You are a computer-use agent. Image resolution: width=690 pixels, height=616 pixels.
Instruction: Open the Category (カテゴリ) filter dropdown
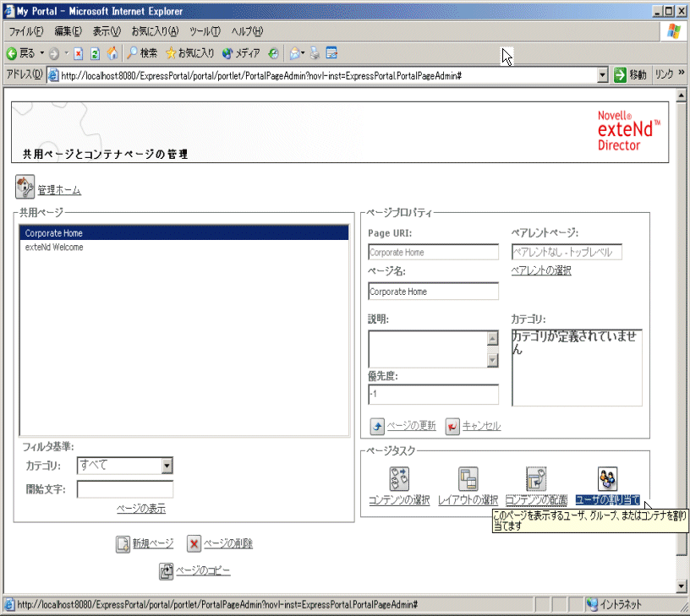(125, 466)
